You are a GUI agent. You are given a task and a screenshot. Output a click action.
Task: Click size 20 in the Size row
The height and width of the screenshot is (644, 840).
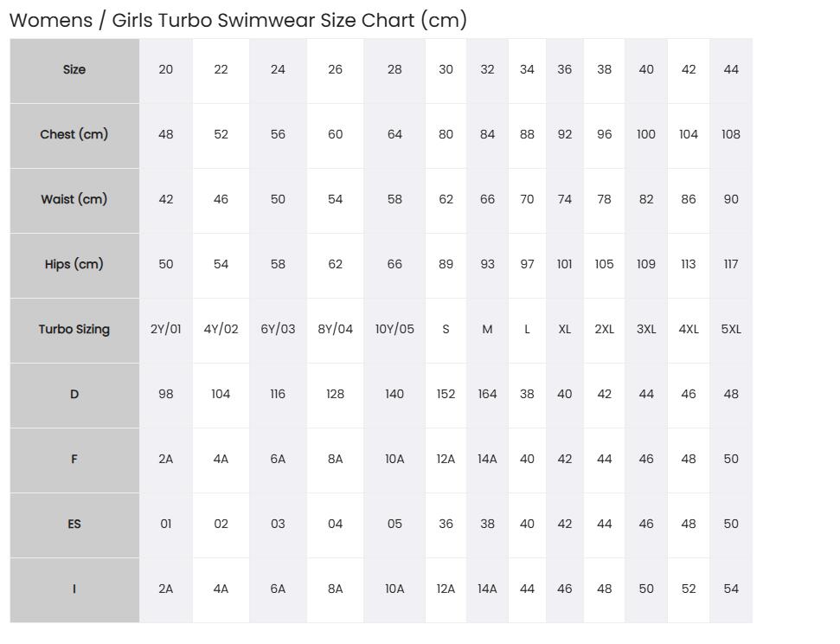tap(166, 70)
